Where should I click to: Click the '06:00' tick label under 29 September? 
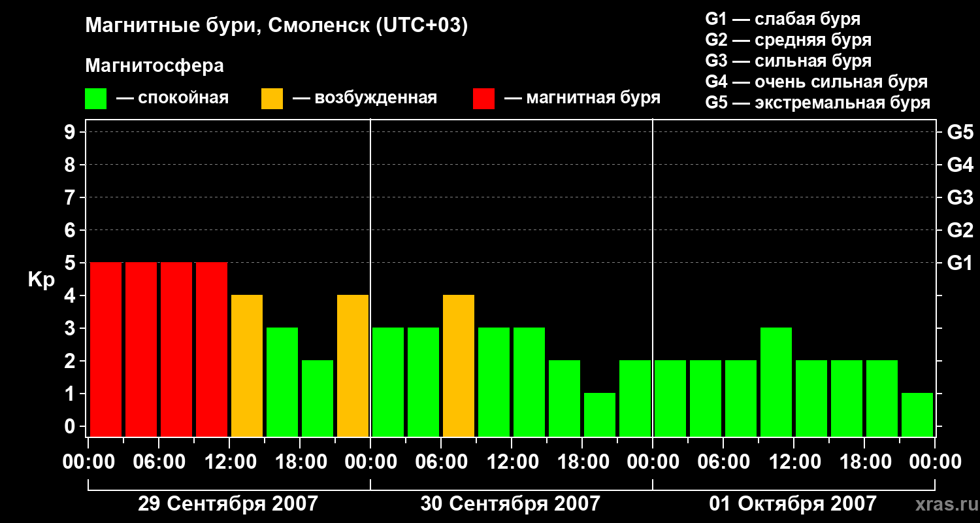[159, 463]
